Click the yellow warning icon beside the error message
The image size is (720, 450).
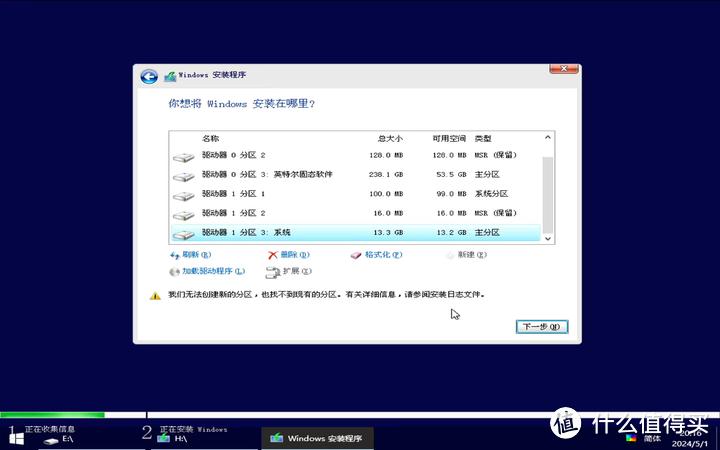(x=155, y=295)
